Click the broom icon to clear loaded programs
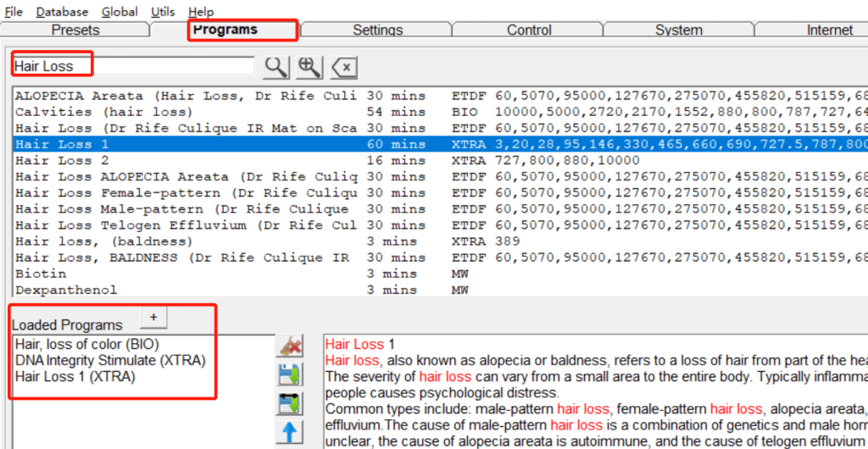The height and width of the screenshot is (449, 868). 290,346
